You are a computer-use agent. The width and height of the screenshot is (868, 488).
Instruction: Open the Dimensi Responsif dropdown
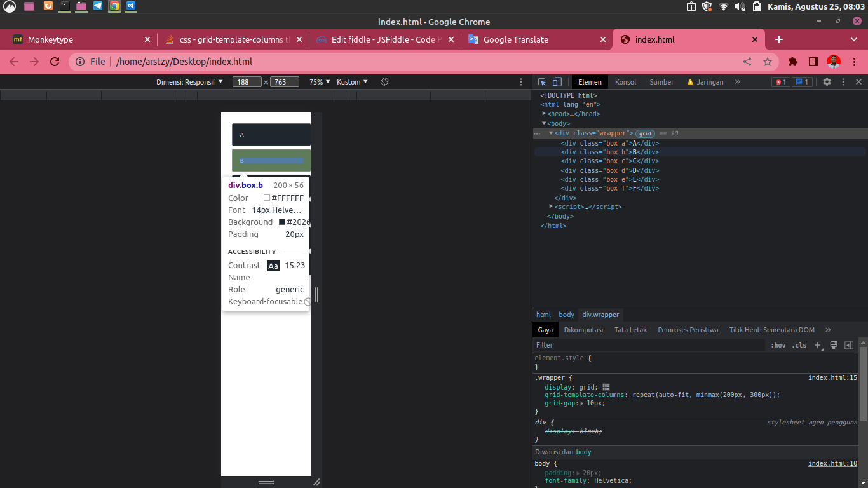pos(189,82)
